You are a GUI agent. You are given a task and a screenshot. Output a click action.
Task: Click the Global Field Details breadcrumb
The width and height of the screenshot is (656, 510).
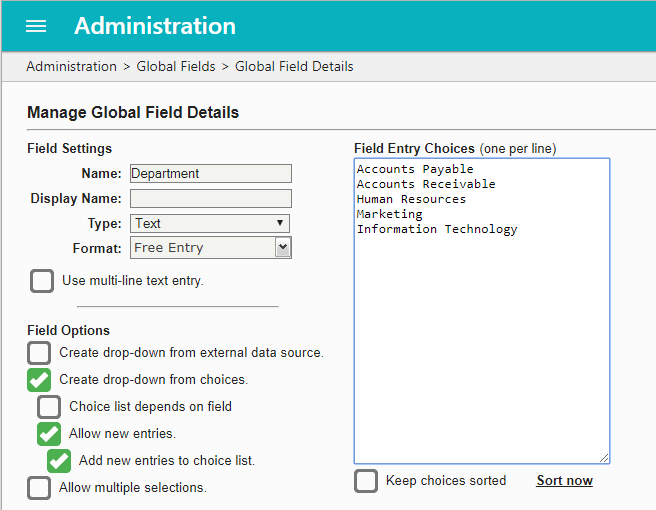click(294, 67)
